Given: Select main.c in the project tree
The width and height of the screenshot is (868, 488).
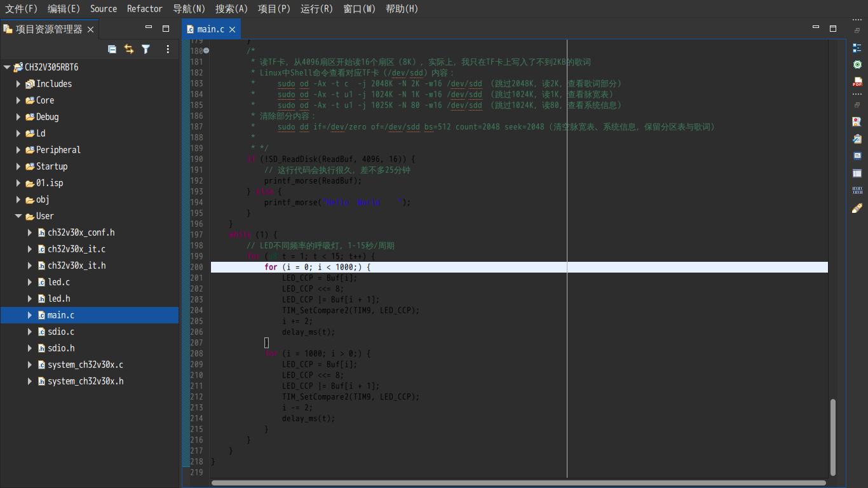Looking at the screenshot, I should click(90, 315).
